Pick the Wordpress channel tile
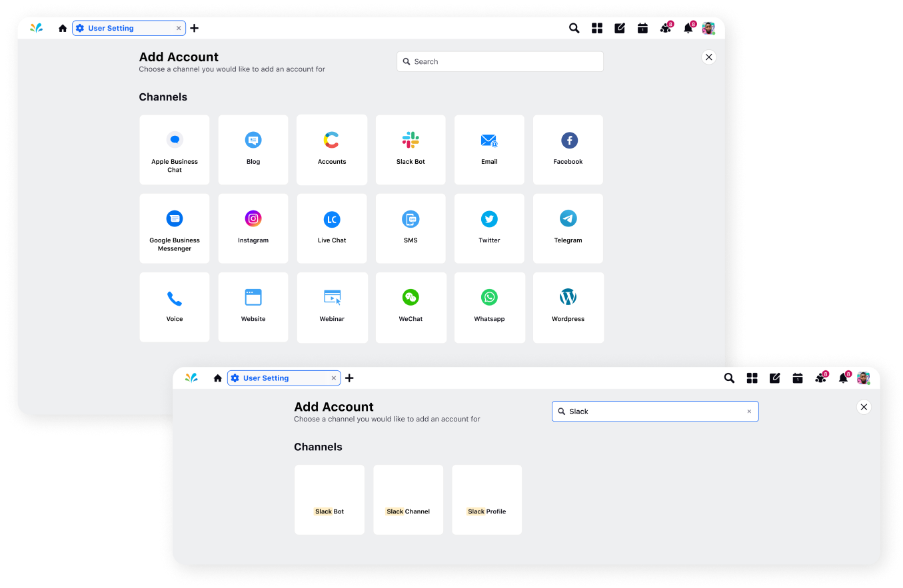Screen dimensions: 903x588 (568, 308)
